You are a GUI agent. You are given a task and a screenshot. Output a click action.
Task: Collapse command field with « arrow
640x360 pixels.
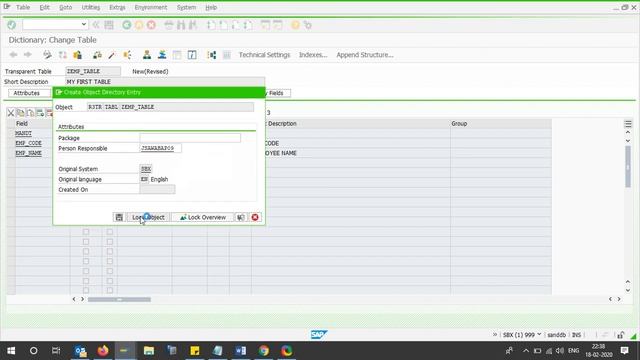(96, 25)
